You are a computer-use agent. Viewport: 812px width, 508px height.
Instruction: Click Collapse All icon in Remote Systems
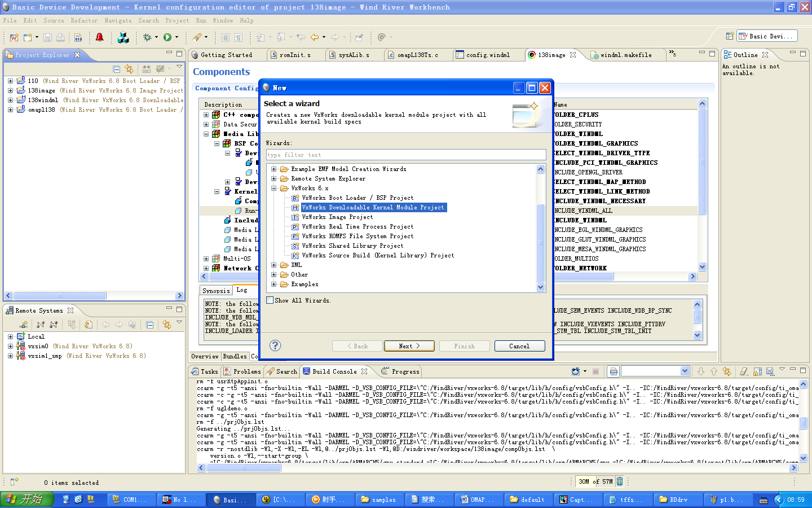click(x=149, y=325)
